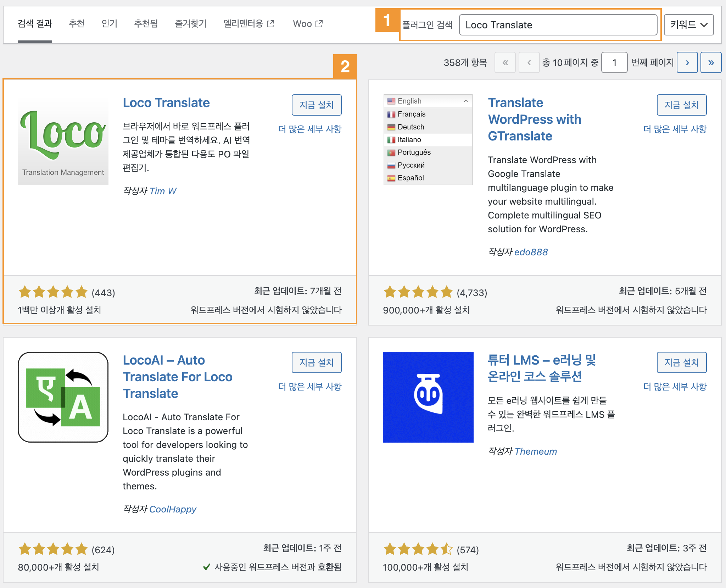Switch to the 추천 tab
Image resolution: width=726 pixels, height=588 pixels.
(x=77, y=24)
